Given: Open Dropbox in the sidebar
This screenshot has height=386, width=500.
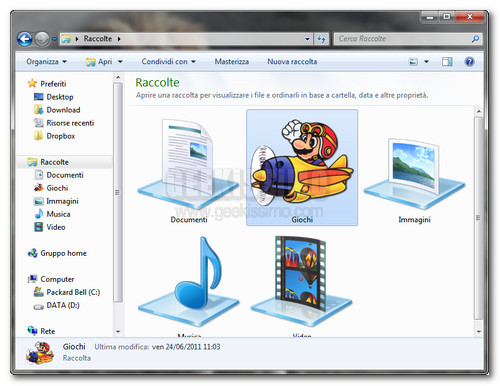Looking at the screenshot, I should click(61, 136).
